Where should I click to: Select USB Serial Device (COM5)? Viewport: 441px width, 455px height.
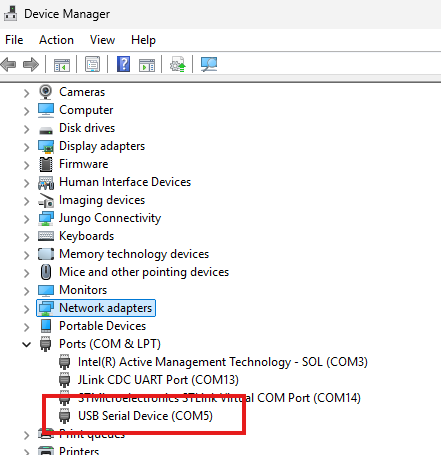(145, 416)
